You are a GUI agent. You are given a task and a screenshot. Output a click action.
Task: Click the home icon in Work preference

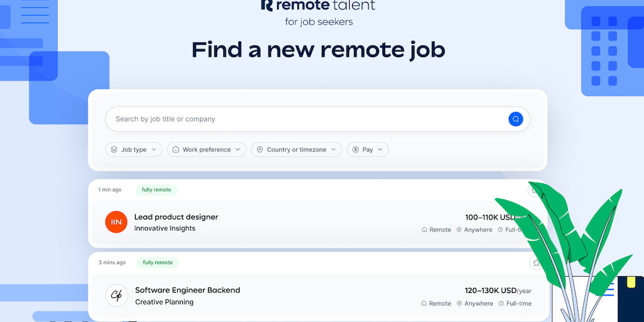tap(176, 150)
